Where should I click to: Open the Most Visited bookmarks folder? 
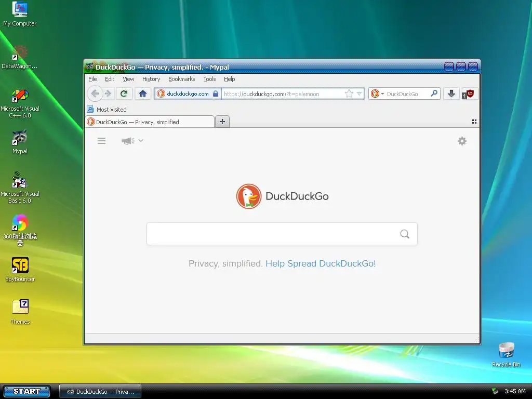[107, 109]
